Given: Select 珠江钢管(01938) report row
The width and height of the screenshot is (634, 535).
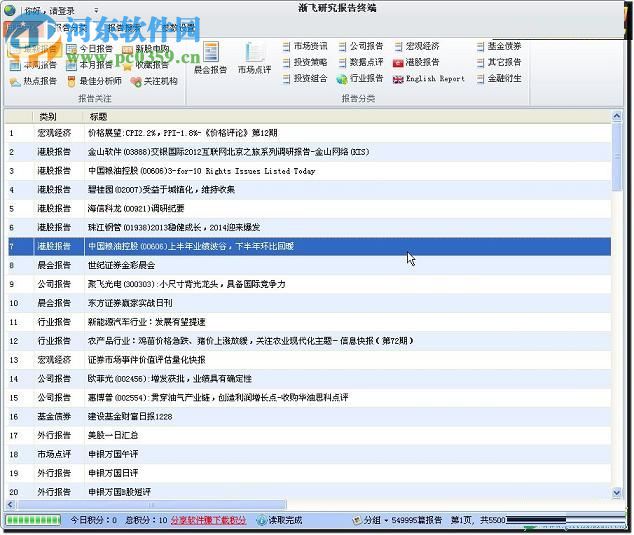Looking at the screenshot, I should point(309,227).
